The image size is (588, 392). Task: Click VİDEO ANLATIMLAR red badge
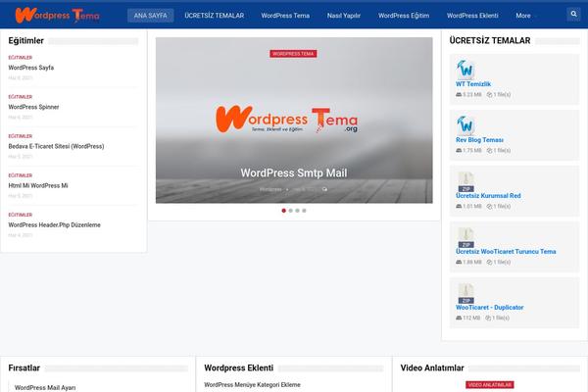tap(490, 385)
